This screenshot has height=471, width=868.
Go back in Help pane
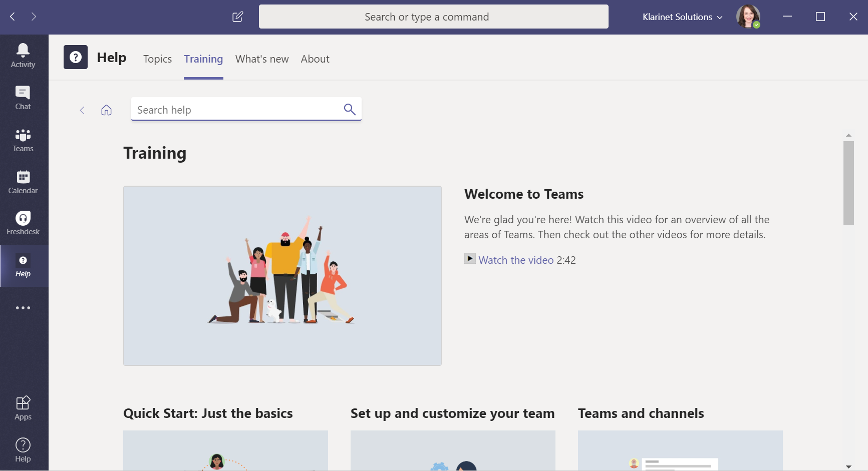pos(82,110)
